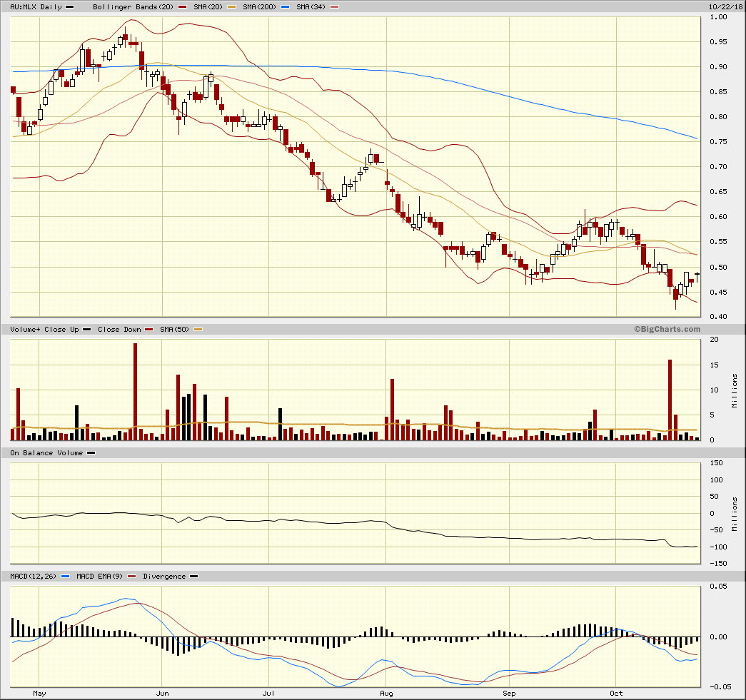Click the 0.05 MACD axis label

coord(718,587)
